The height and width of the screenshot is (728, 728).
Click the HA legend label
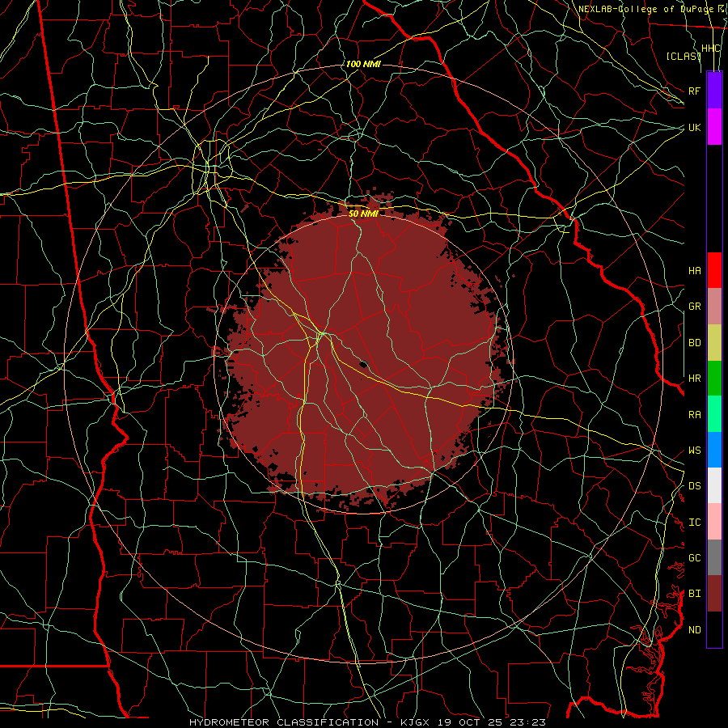pos(695,271)
